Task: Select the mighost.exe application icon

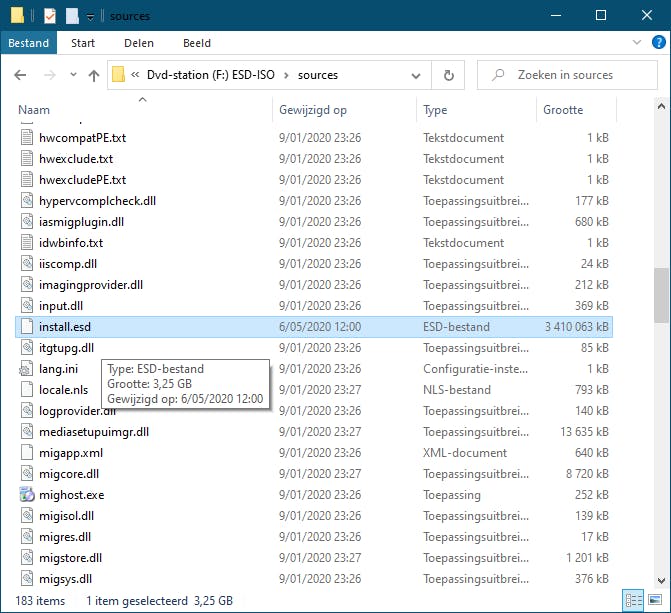Action: click(x=27, y=494)
